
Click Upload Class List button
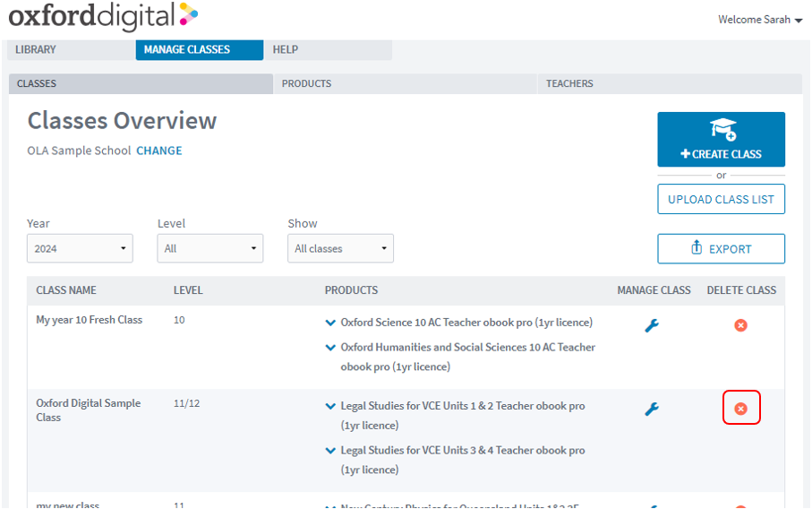pos(722,199)
